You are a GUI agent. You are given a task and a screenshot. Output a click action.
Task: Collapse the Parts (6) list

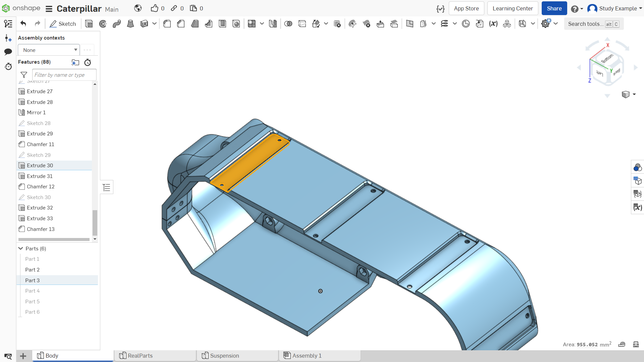point(21,248)
